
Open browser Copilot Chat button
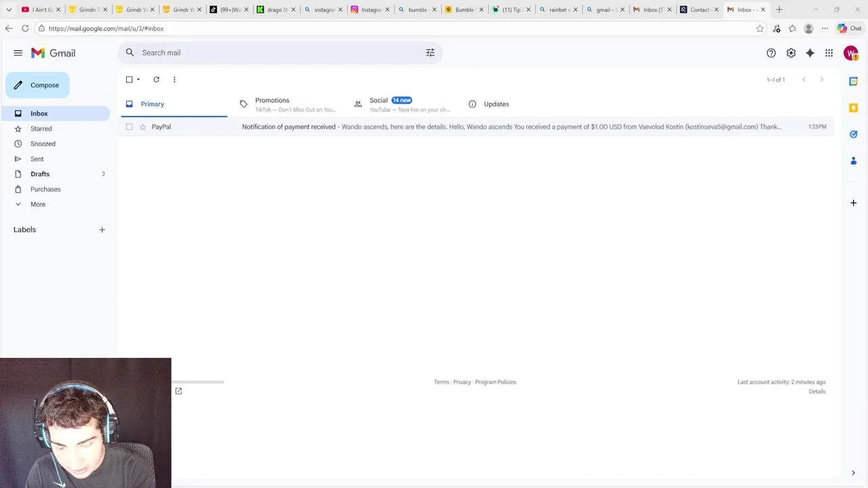[x=849, y=28]
